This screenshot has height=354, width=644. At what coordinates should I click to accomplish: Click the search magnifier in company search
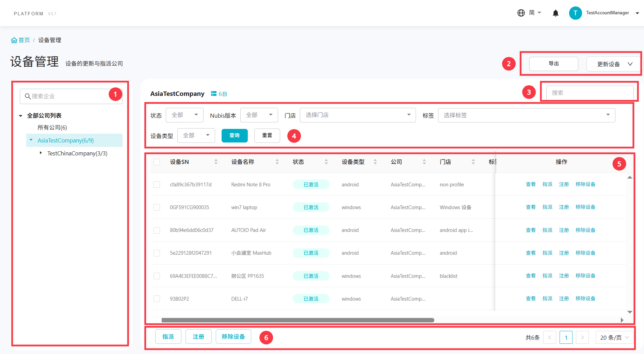(x=28, y=96)
